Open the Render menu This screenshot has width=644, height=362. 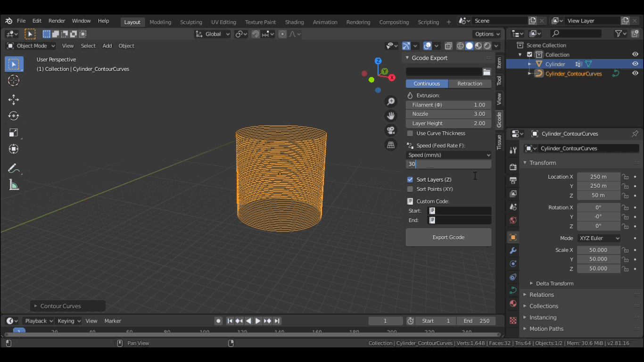click(x=57, y=21)
